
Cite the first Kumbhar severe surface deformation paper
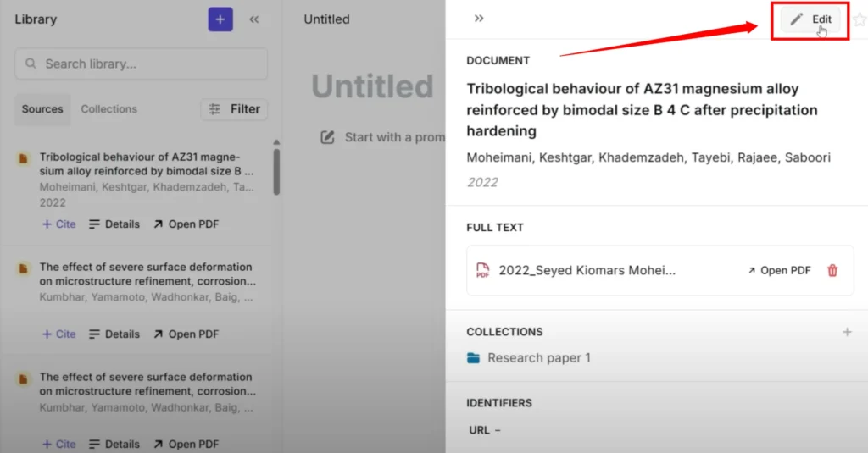coord(58,334)
